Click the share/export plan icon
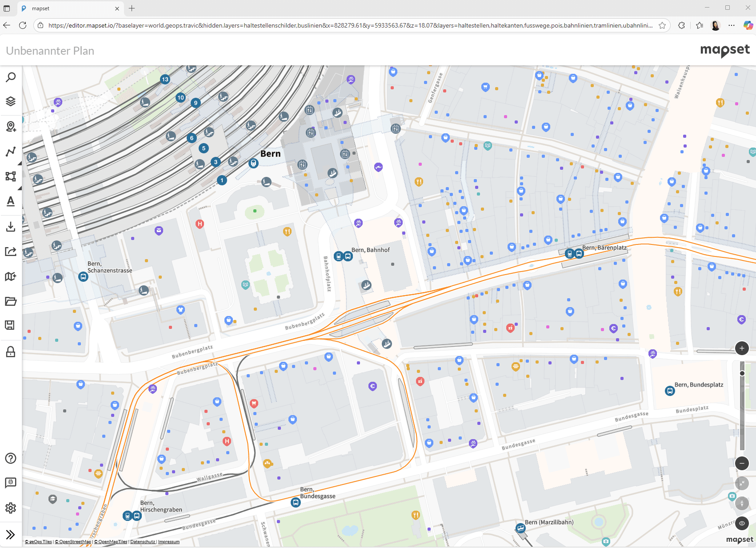756x548 pixels. tap(11, 252)
